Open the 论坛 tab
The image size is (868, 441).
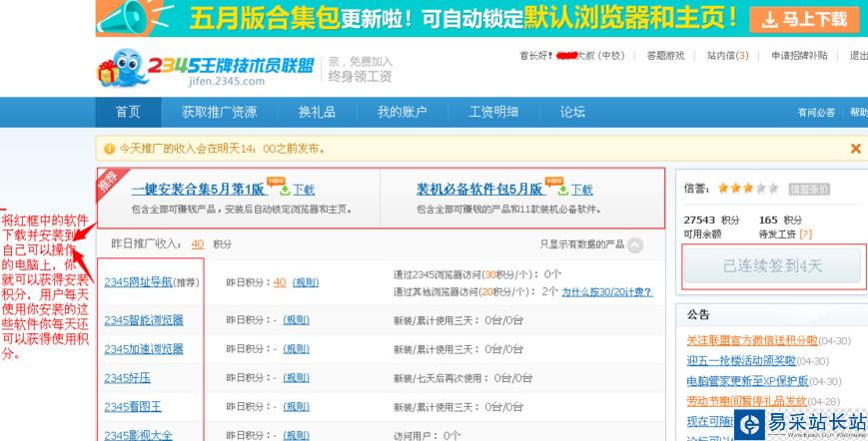pos(572,112)
